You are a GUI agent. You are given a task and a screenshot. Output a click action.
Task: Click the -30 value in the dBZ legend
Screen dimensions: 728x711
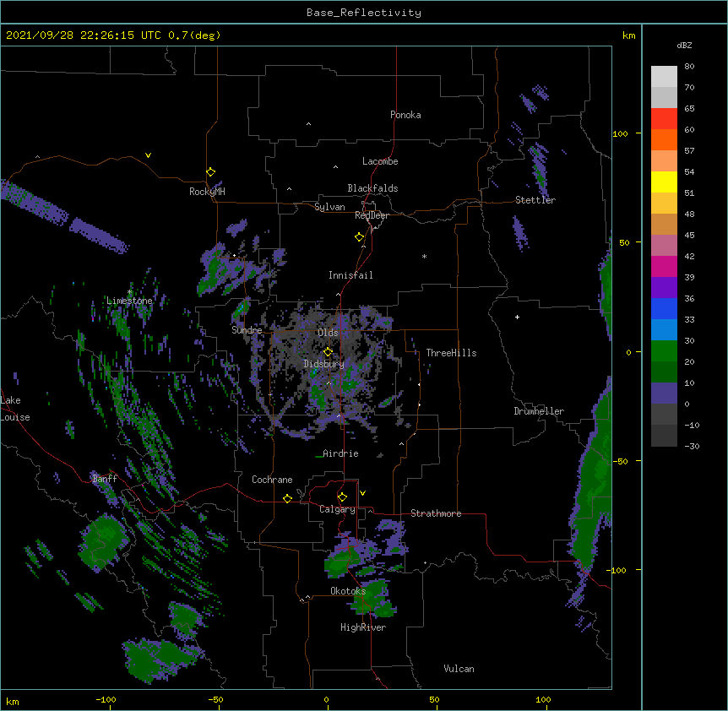coord(692,446)
